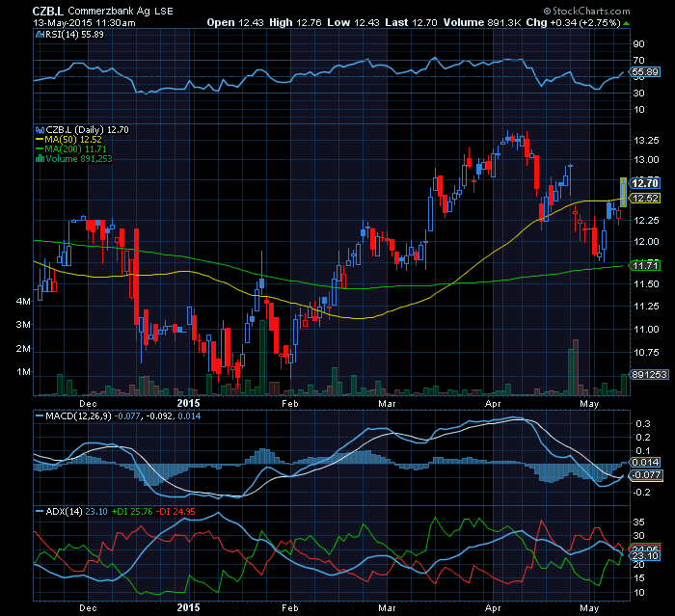This screenshot has height=616, width=675.
Task: Click the latest highlighted yellow candlestick
Action: (x=623, y=192)
